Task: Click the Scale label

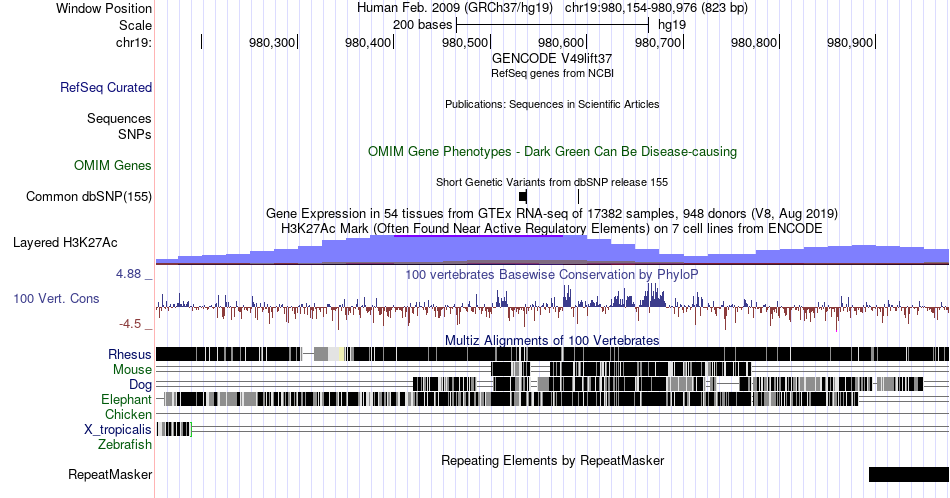Action: click(x=135, y=25)
